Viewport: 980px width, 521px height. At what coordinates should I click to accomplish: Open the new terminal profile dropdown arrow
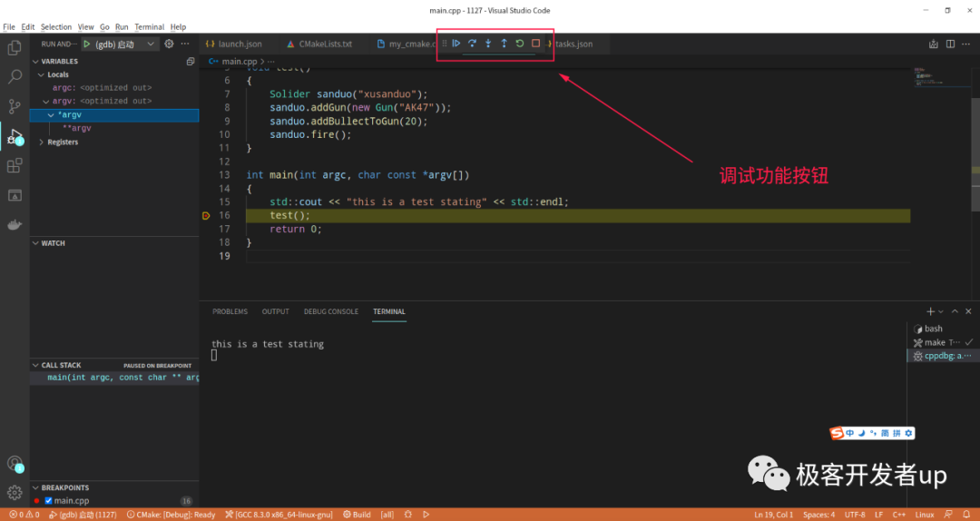(x=941, y=311)
